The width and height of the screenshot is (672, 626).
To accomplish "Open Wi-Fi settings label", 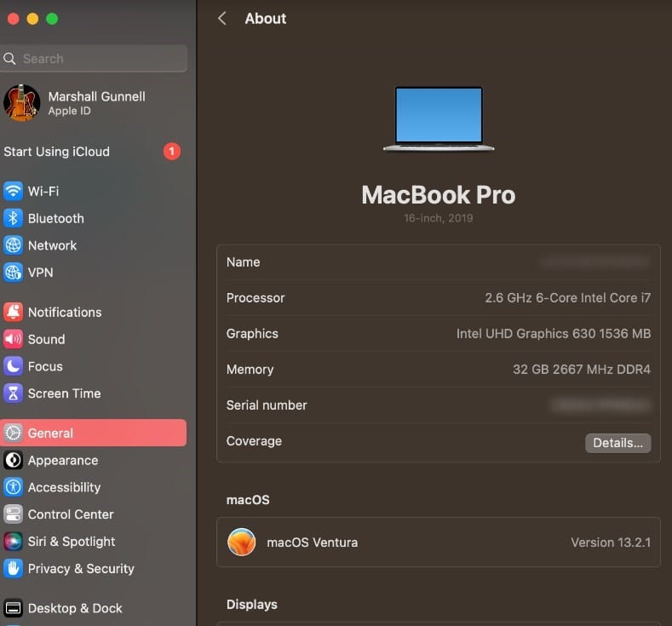I will point(43,191).
